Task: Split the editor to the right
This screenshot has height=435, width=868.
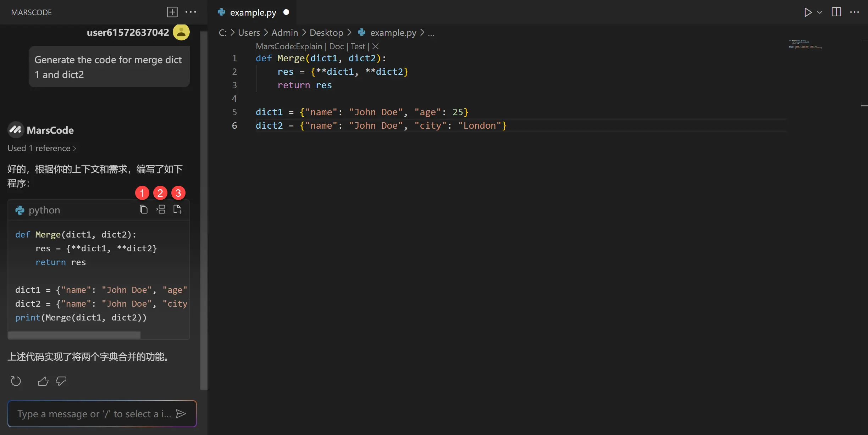Action: tap(836, 12)
